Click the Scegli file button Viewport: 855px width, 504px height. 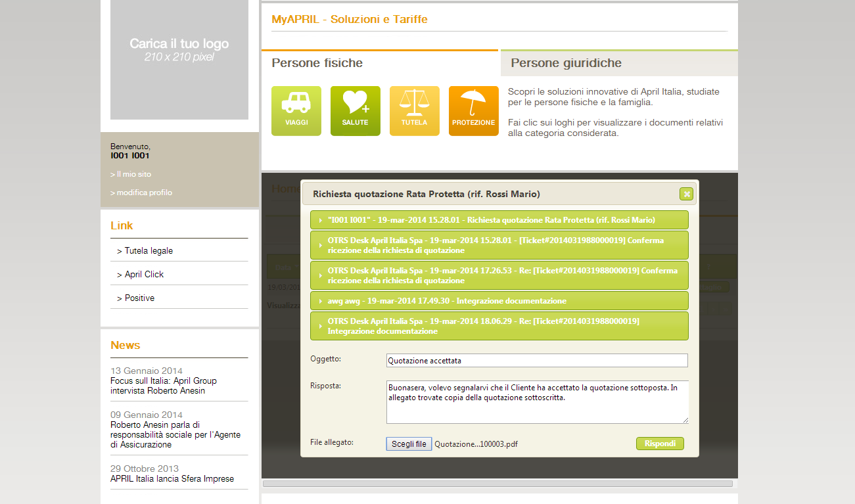tap(409, 444)
